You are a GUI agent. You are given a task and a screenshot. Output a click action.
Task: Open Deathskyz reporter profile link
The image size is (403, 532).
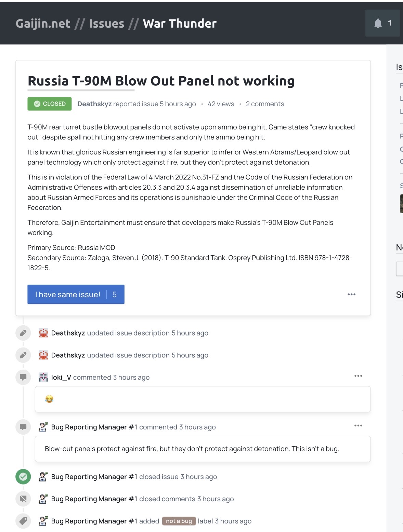click(x=94, y=104)
